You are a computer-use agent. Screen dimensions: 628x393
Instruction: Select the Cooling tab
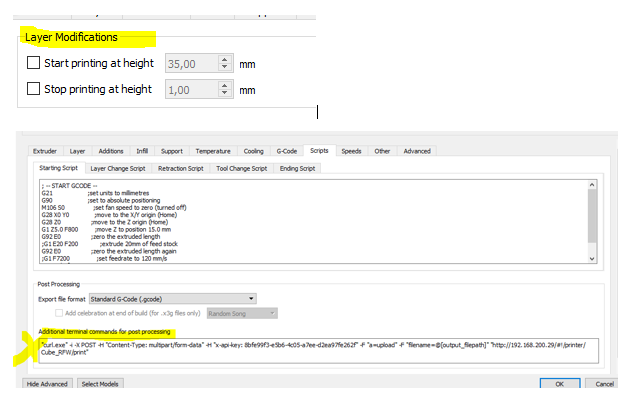pyautogui.click(x=254, y=151)
